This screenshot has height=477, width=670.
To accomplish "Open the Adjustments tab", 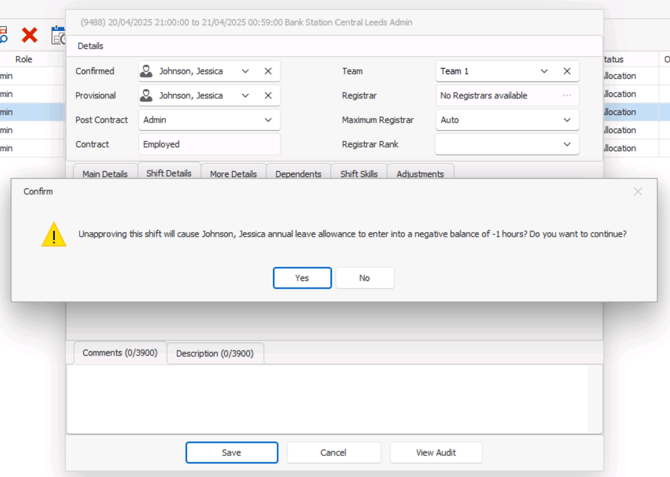I will click(x=420, y=174).
